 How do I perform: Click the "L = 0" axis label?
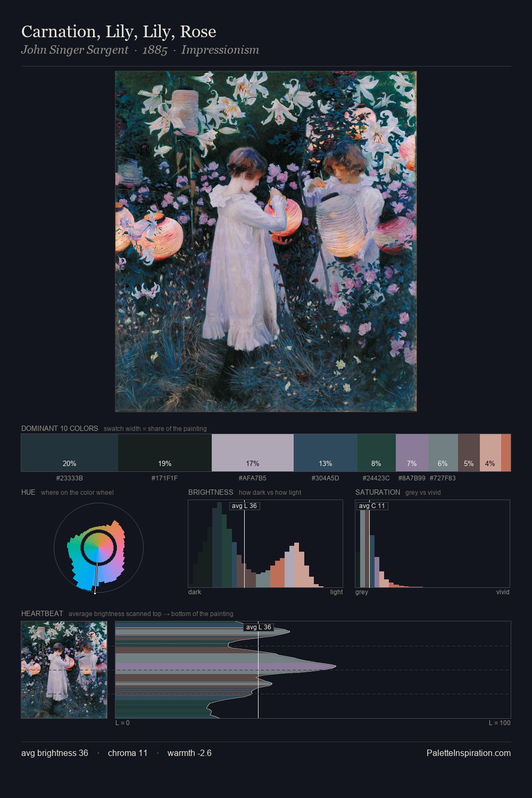[x=122, y=723]
